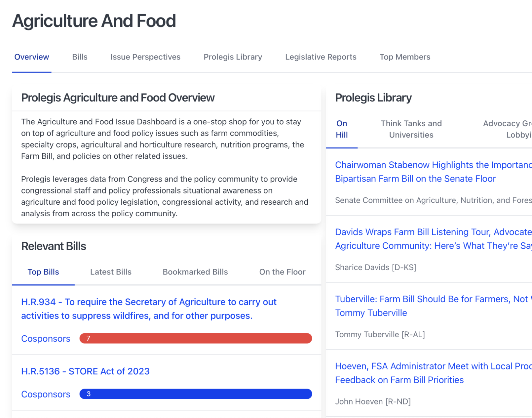The height and width of the screenshot is (418, 532).
Task: Open the Bills tab
Action: [x=80, y=57]
